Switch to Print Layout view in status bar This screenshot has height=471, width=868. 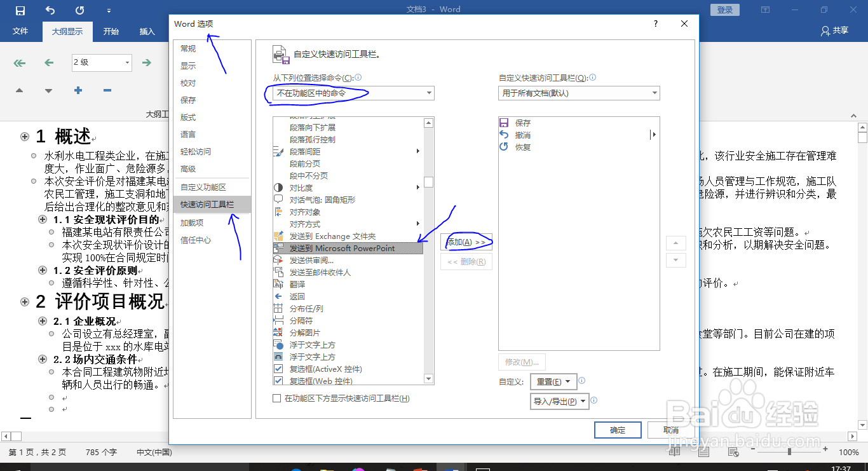click(x=704, y=452)
